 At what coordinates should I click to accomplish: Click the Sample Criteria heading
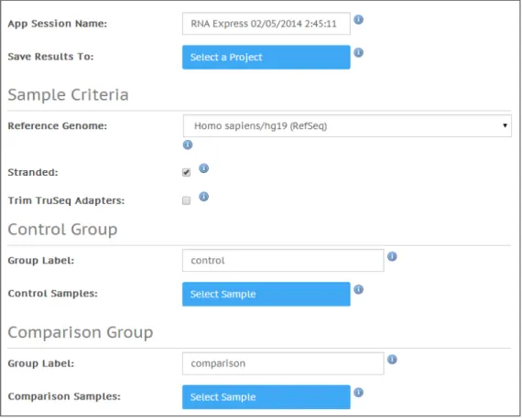(69, 95)
